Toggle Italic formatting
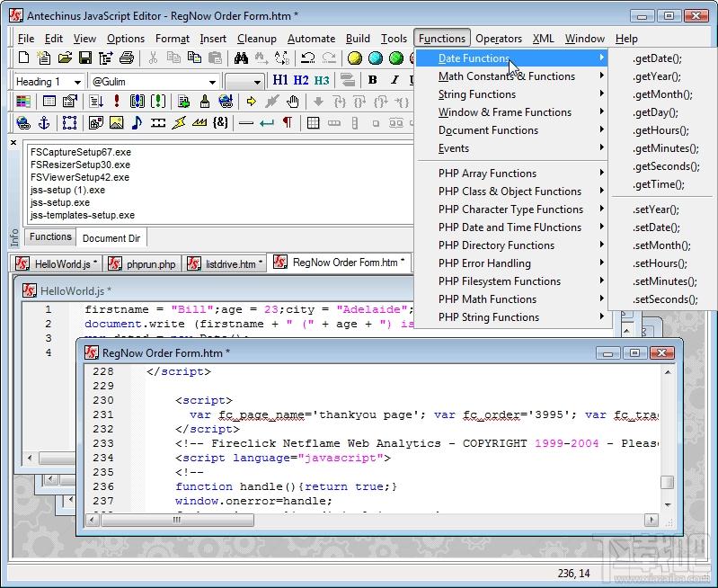 point(394,80)
